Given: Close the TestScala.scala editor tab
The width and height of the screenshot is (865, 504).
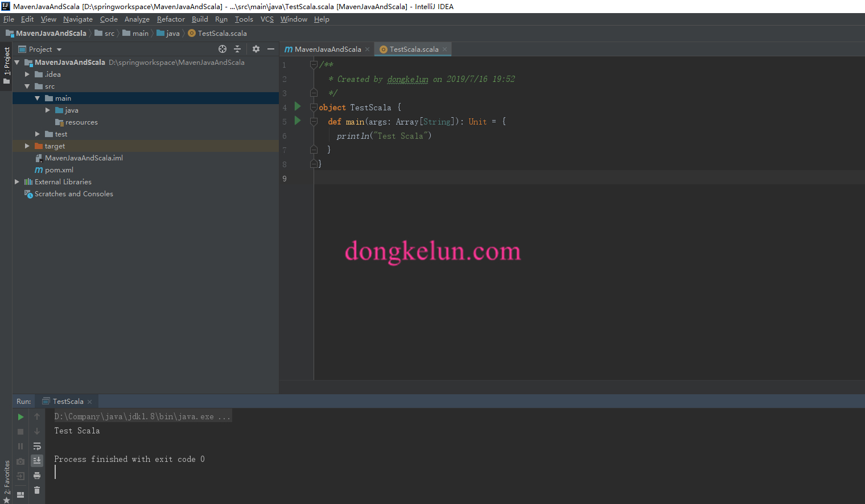Looking at the screenshot, I should [445, 49].
